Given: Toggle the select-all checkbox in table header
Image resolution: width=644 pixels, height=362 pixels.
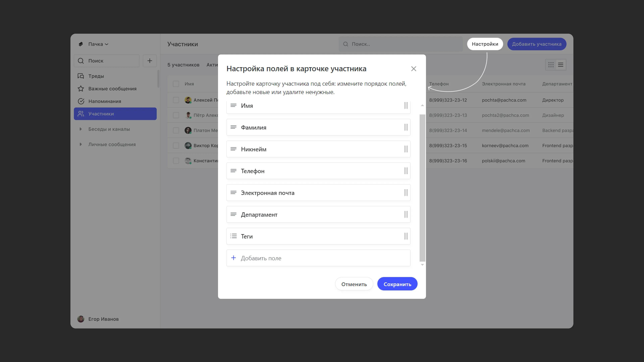Looking at the screenshot, I should point(176,84).
